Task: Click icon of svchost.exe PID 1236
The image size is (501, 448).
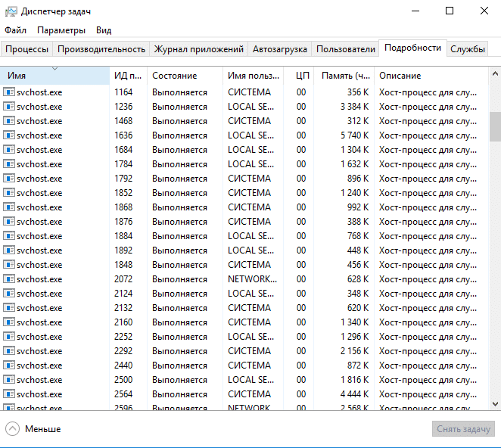Action: [9, 107]
